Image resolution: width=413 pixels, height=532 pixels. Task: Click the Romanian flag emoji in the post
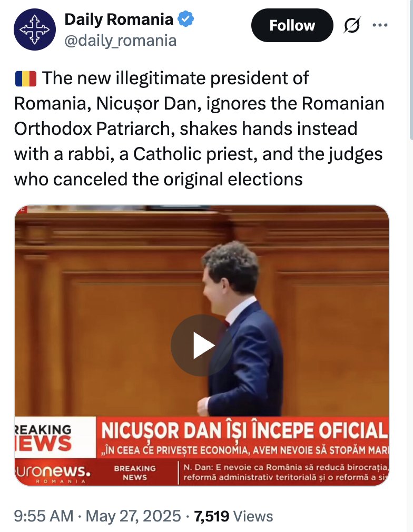26,78
